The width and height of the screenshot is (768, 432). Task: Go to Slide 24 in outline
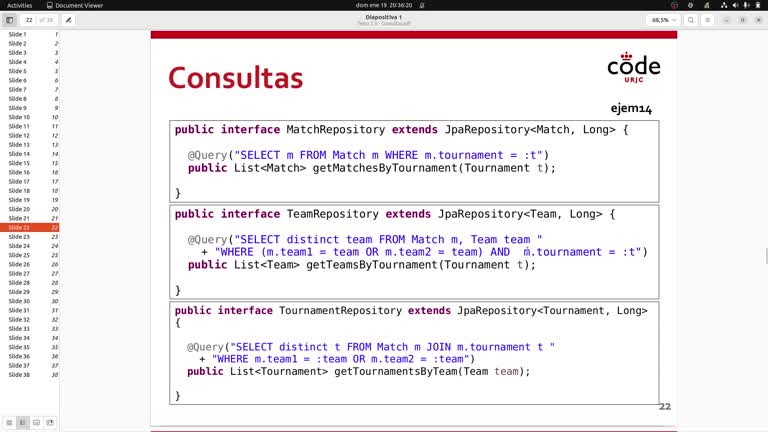tap(30, 246)
